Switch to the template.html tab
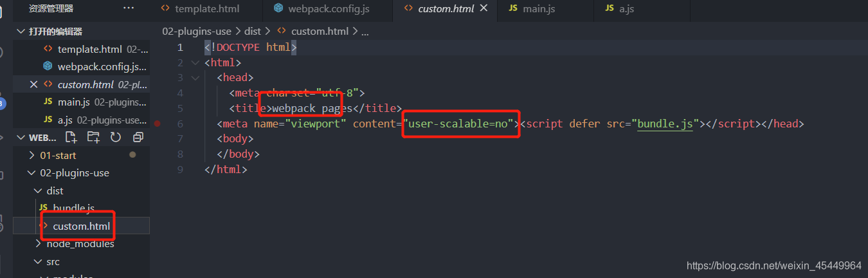 coord(207,8)
